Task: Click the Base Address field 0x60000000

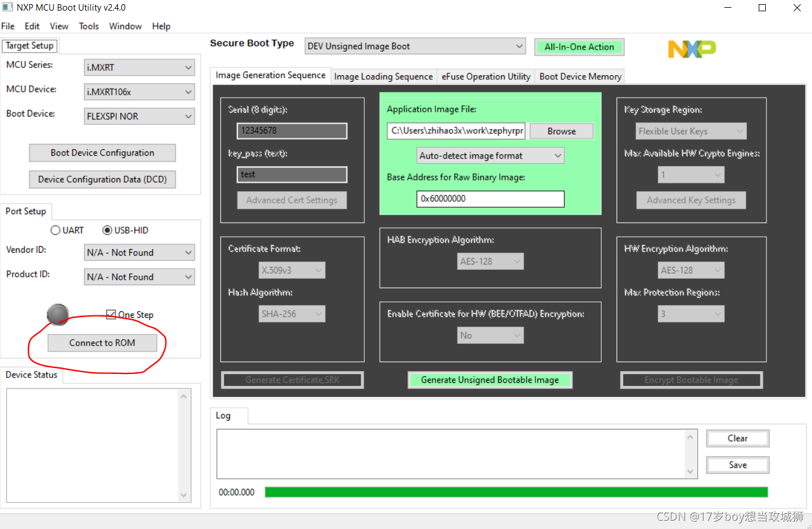Action: click(x=490, y=199)
